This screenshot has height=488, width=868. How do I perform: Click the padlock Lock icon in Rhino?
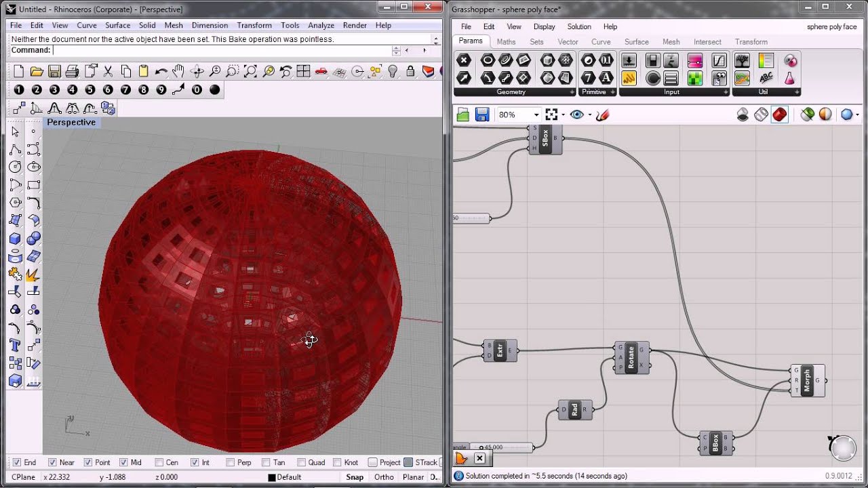click(x=410, y=71)
